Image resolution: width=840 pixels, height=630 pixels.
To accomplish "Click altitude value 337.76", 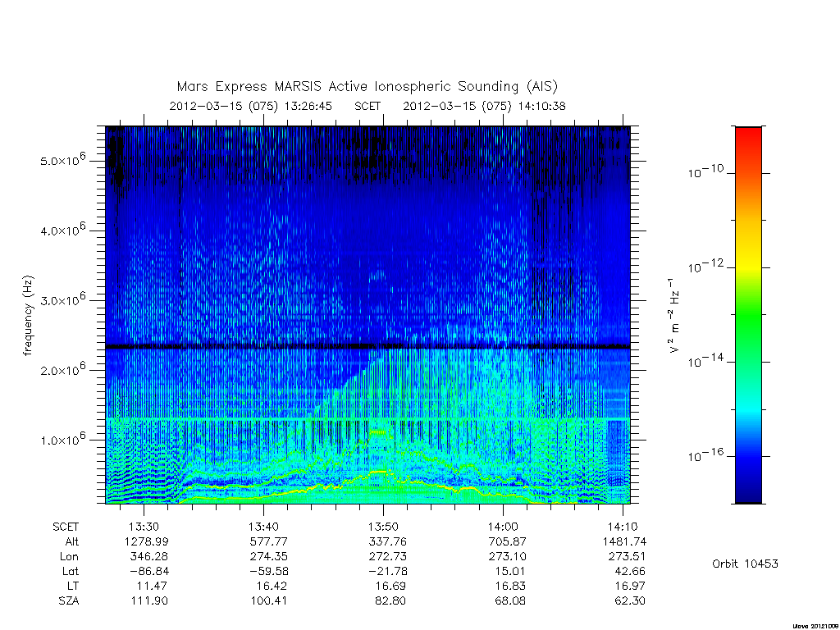I will coord(388,541).
